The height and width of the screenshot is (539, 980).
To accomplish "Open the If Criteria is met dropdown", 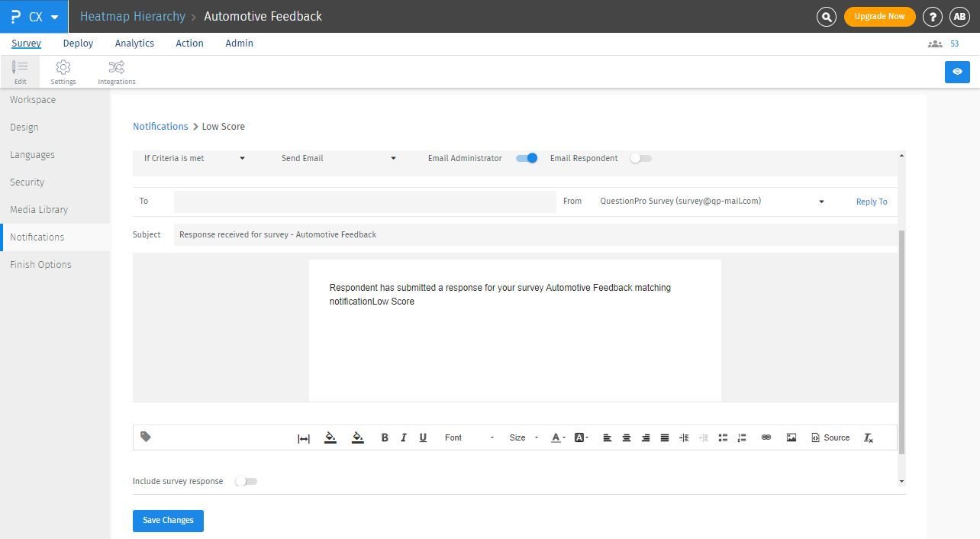I will 195,158.
